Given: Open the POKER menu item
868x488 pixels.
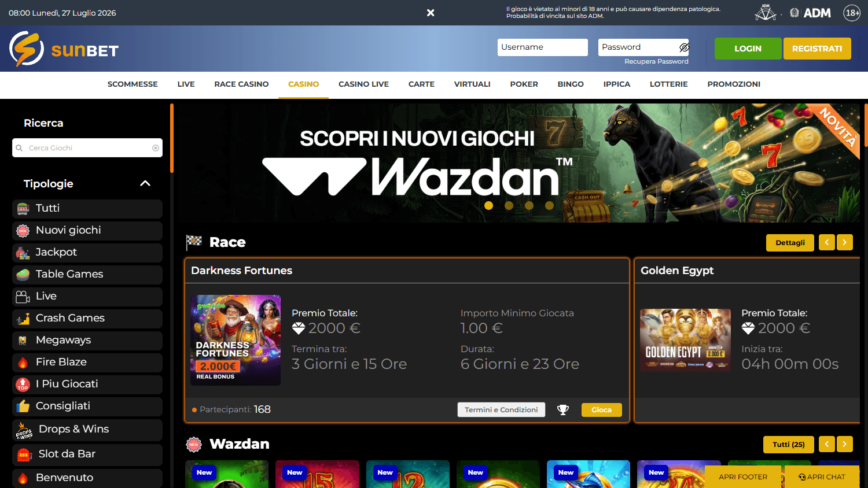Looking at the screenshot, I should tap(524, 84).
